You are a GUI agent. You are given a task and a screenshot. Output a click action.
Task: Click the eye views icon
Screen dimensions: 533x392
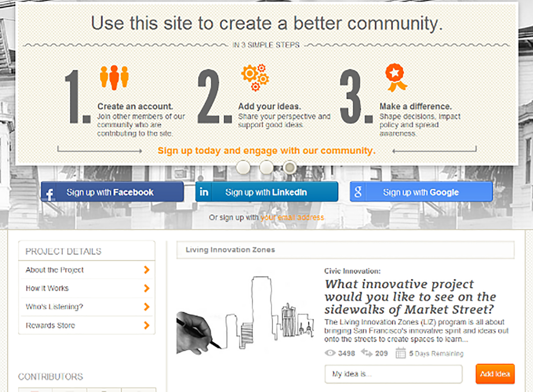(x=330, y=353)
